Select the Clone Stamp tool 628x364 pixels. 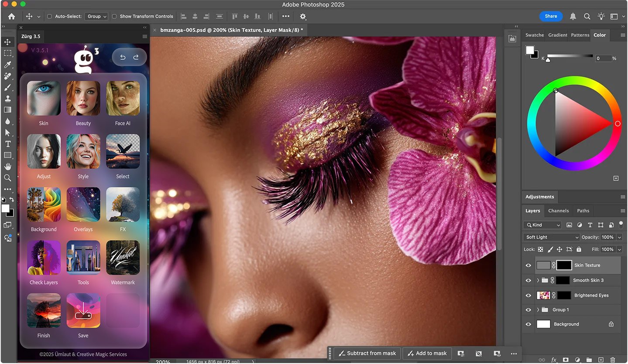7,99
